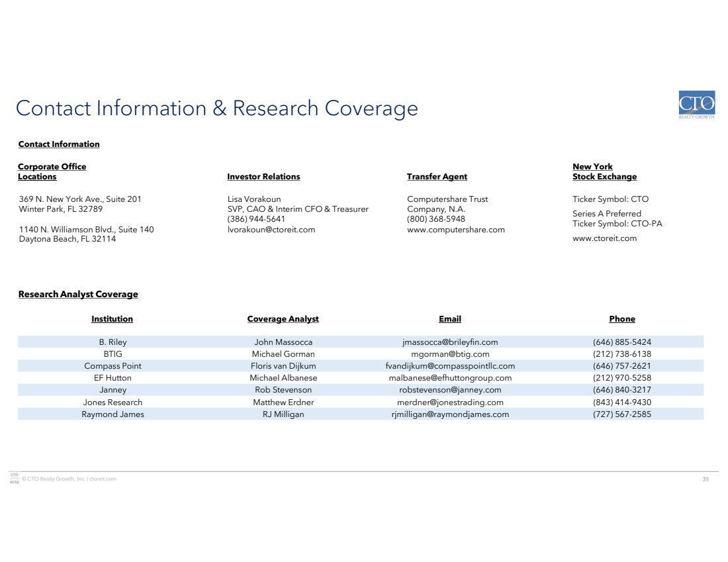Viewport: 728px width, 562px height.
Task: Select the Ticker Symbol: CTO-PA text
Action: [617, 223]
